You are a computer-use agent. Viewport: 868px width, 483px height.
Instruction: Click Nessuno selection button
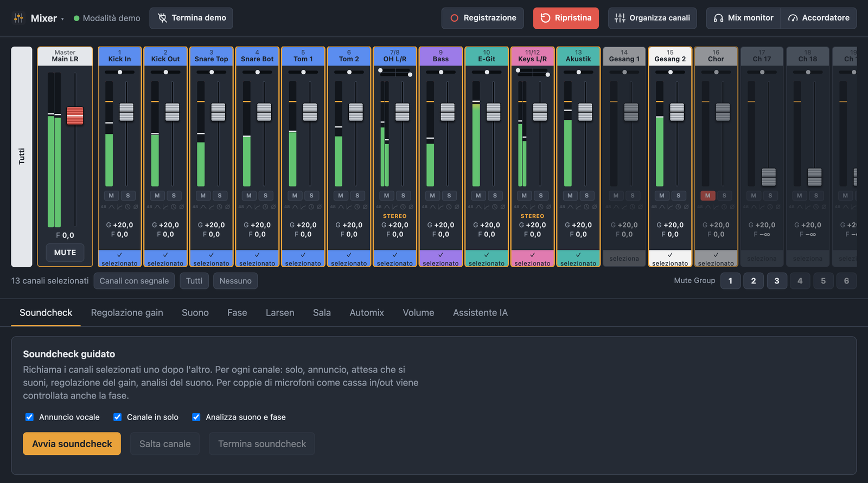click(235, 281)
